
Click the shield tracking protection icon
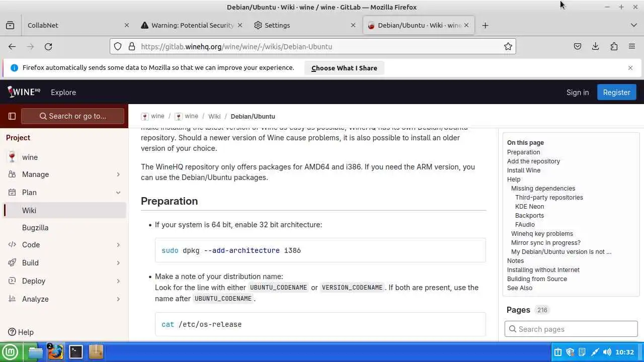click(x=118, y=46)
